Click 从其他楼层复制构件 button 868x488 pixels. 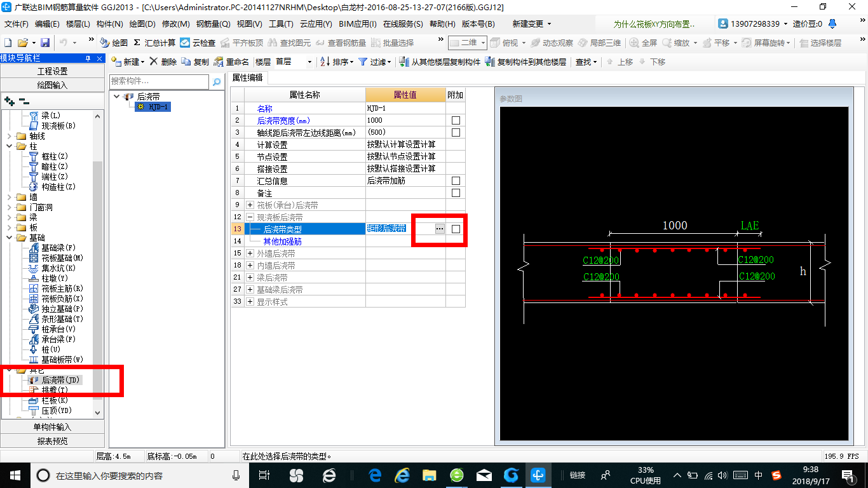[440, 62]
